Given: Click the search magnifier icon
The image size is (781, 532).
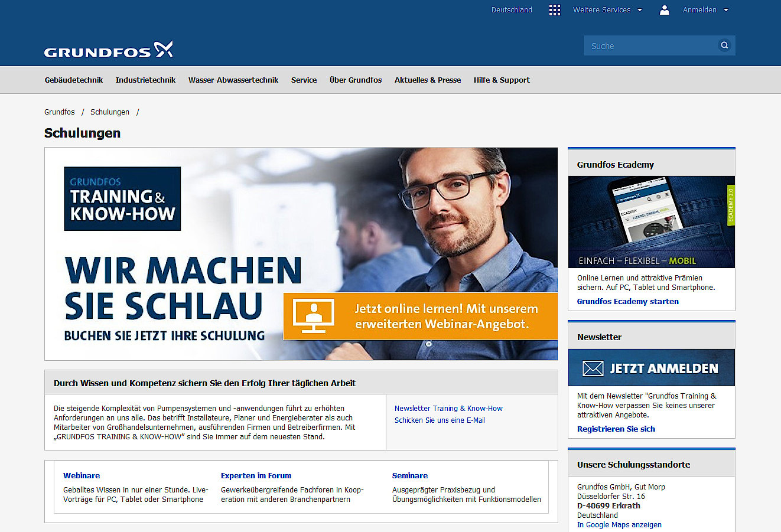Looking at the screenshot, I should click(724, 45).
